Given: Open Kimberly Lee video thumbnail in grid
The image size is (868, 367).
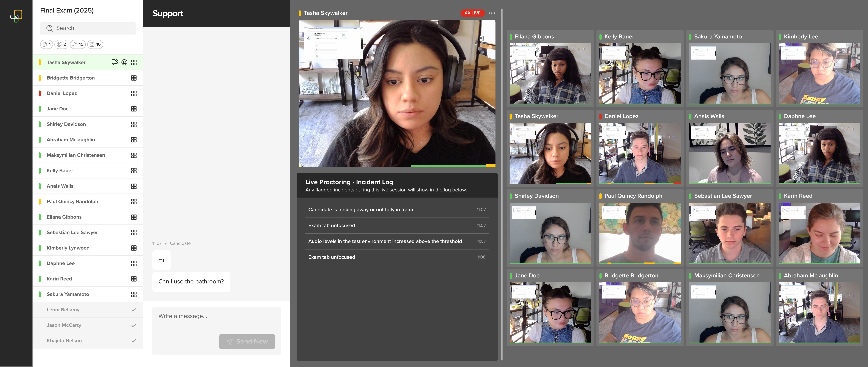Looking at the screenshot, I should 819,74.
